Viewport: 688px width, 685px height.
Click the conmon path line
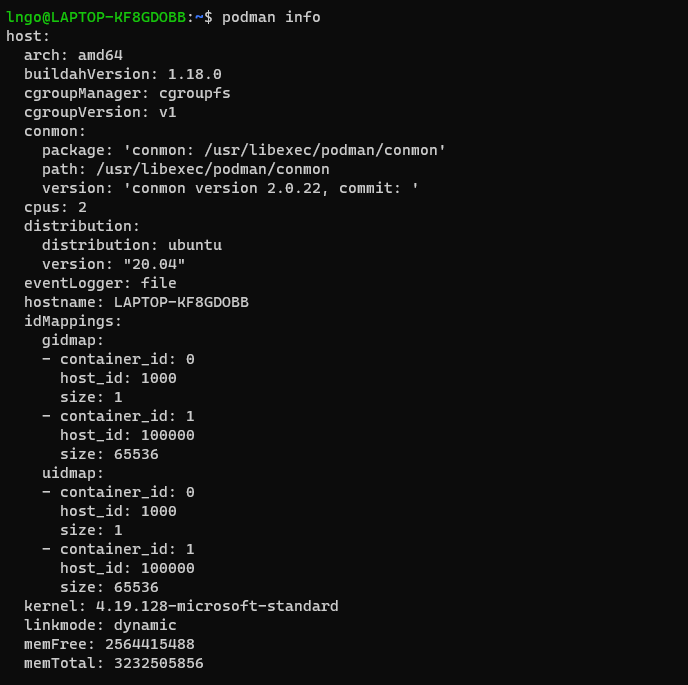coord(185,169)
